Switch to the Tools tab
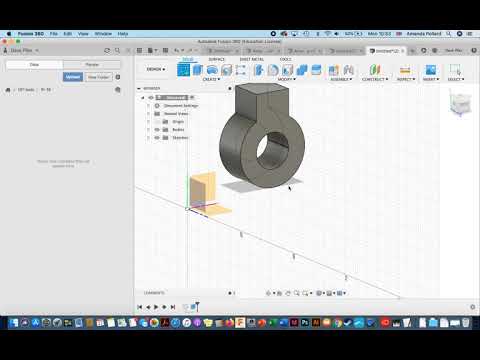Screen dimensions: 480x360 285,59
